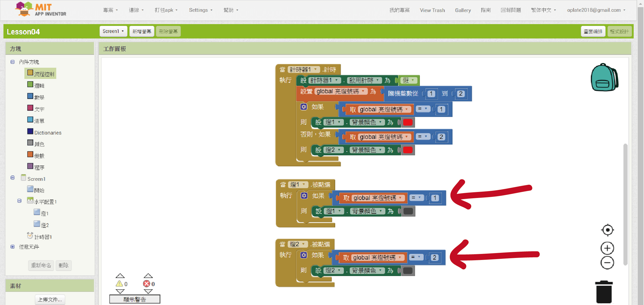Click the yellow warning triangle icon
This screenshot has width=644, height=305.
(119, 283)
